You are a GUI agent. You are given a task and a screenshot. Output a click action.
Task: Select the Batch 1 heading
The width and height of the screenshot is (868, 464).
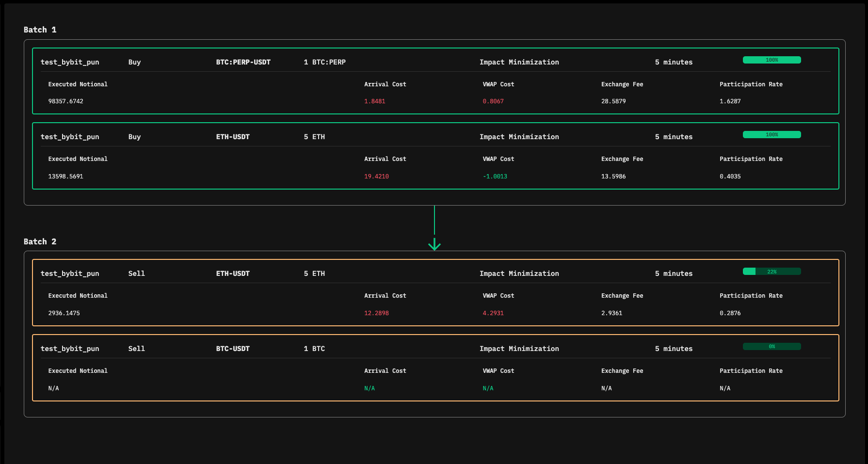[x=40, y=30]
